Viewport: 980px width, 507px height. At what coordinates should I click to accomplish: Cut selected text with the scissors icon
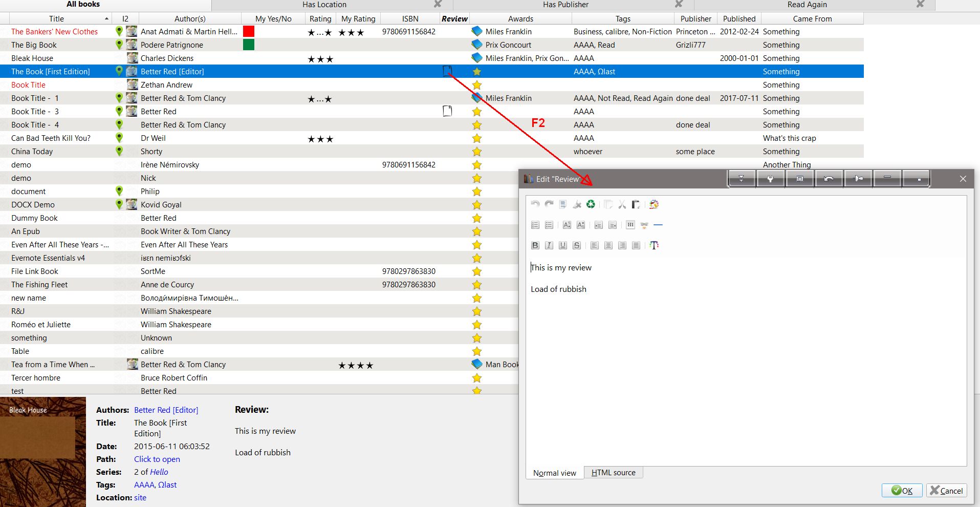622,204
